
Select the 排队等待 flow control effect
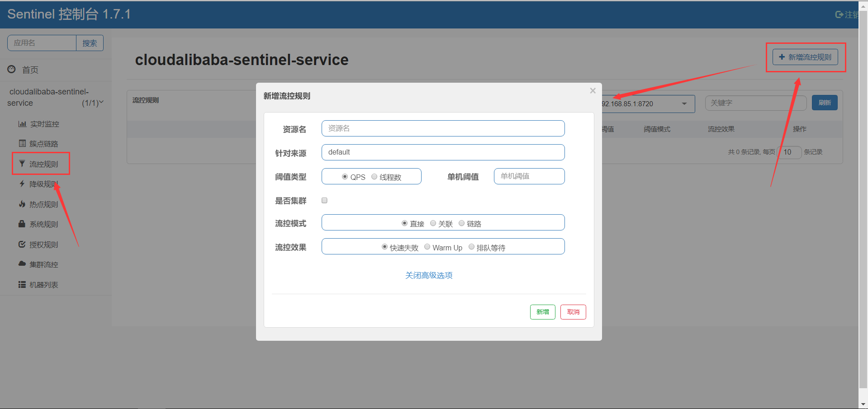tap(471, 247)
